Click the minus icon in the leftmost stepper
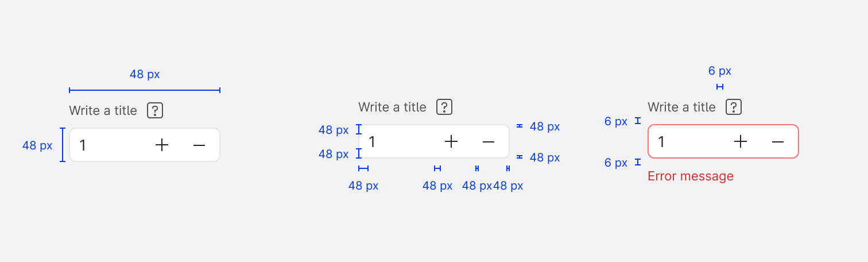Image resolution: width=868 pixels, height=262 pixels. tap(199, 145)
